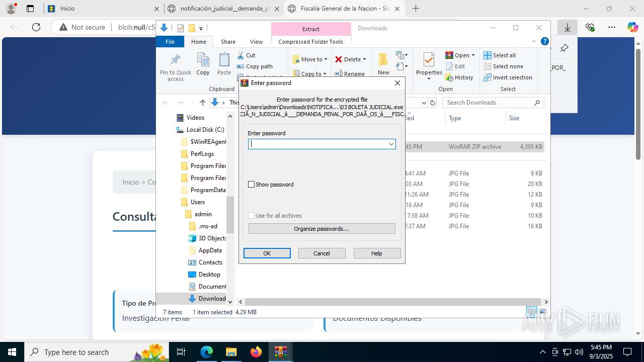
Task: Open a new Edge tab
Action: point(416,9)
